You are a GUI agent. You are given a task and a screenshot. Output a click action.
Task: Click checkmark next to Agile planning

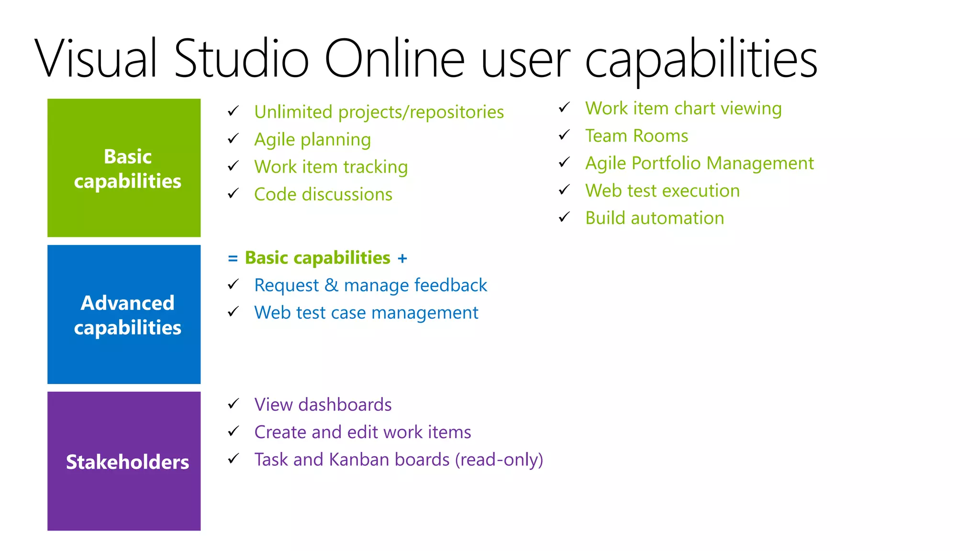(233, 139)
